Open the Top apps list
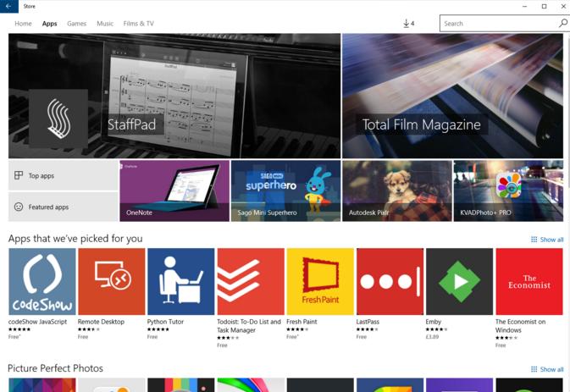570x392 pixels. (x=64, y=175)
